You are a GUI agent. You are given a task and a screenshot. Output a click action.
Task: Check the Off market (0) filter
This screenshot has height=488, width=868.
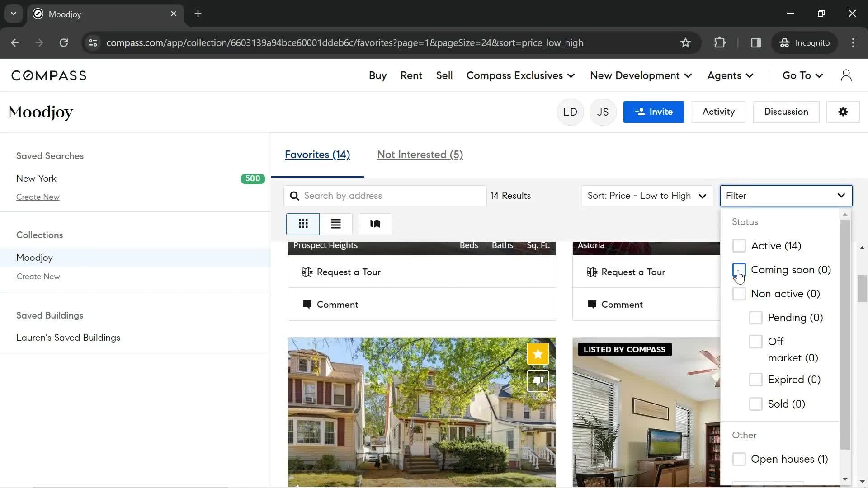[755, 342]
